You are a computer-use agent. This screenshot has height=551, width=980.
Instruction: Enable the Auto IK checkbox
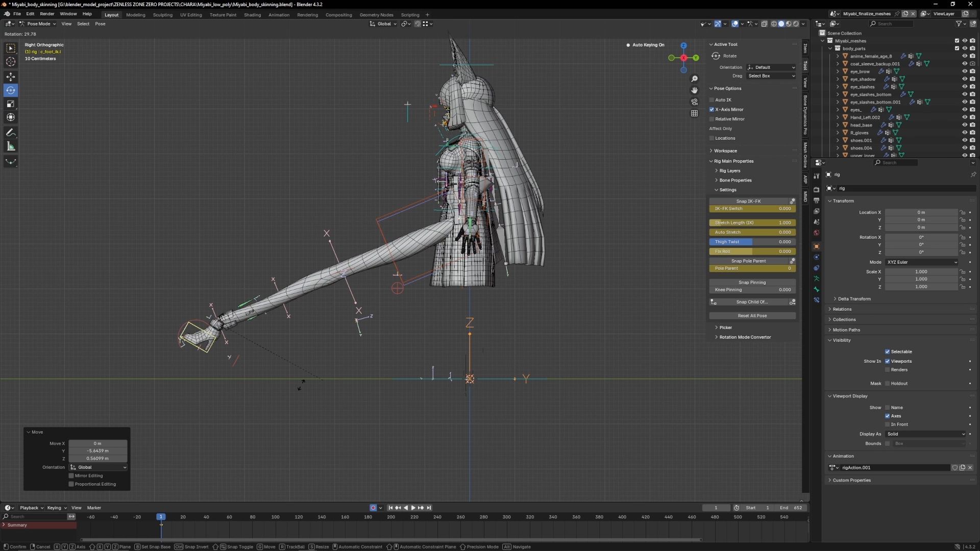pyautogui.click(x=712, y=100)
